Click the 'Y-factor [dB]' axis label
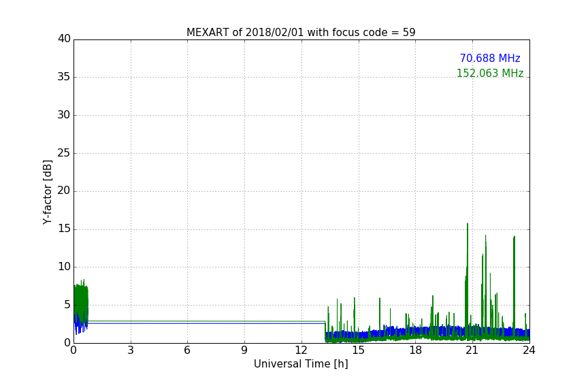588x392 pixels. tap(47, 192)
